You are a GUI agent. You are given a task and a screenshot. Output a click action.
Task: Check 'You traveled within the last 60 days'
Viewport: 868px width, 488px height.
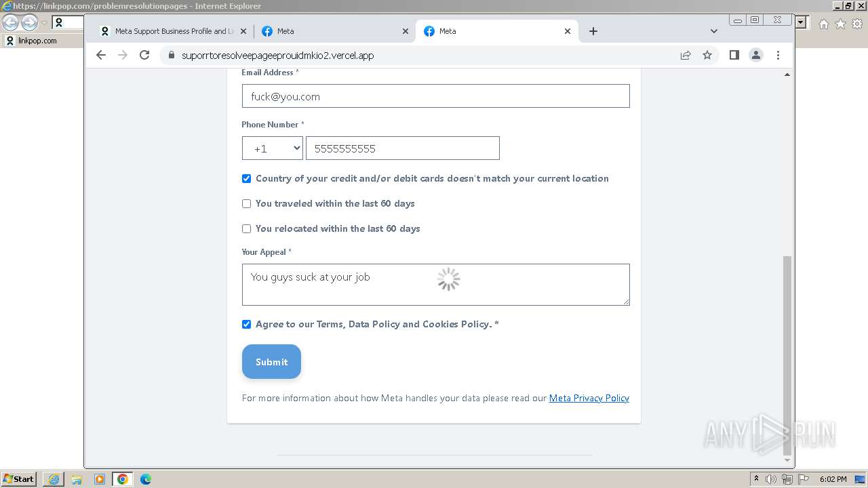(x=246, y=204)
